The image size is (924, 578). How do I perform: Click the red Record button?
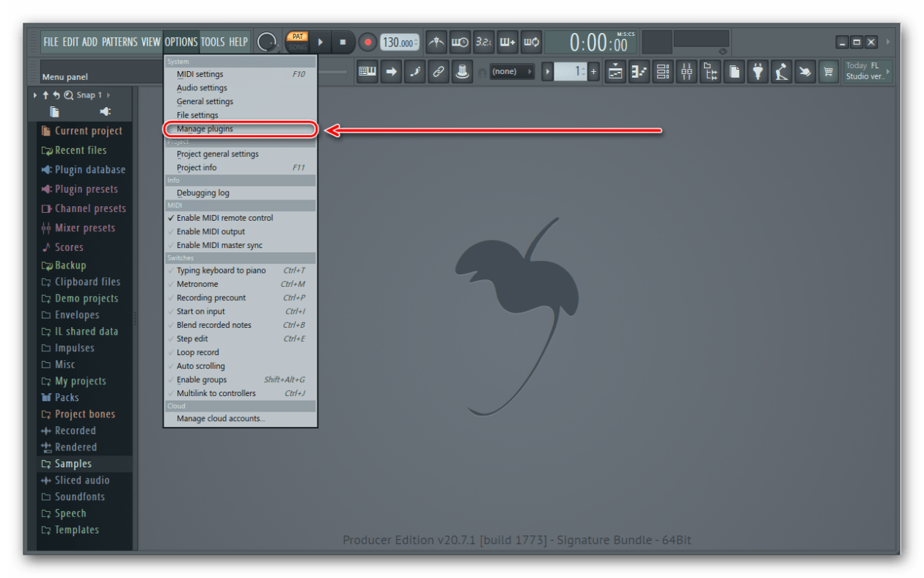367,43
